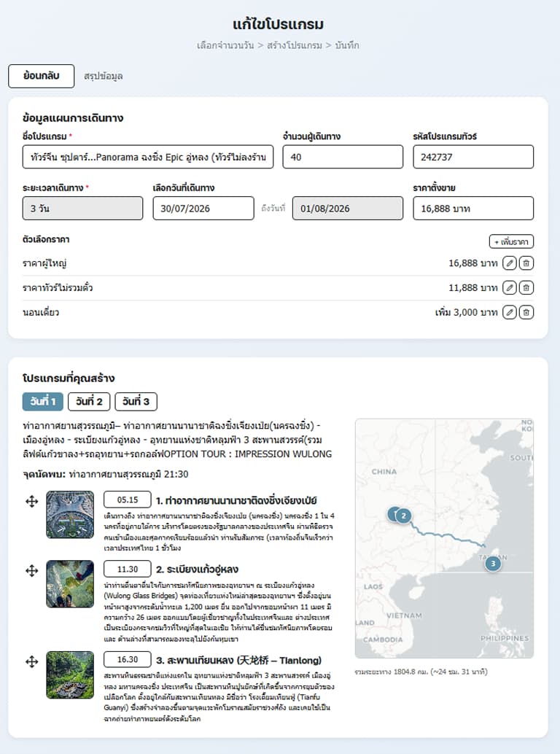Add a new price with เพิ่มราคา

(511, 241)
